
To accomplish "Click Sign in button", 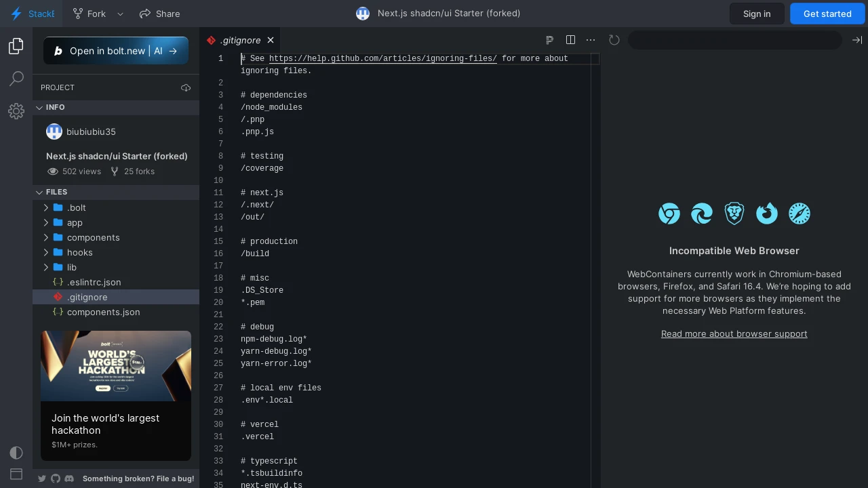I will 757,14.
